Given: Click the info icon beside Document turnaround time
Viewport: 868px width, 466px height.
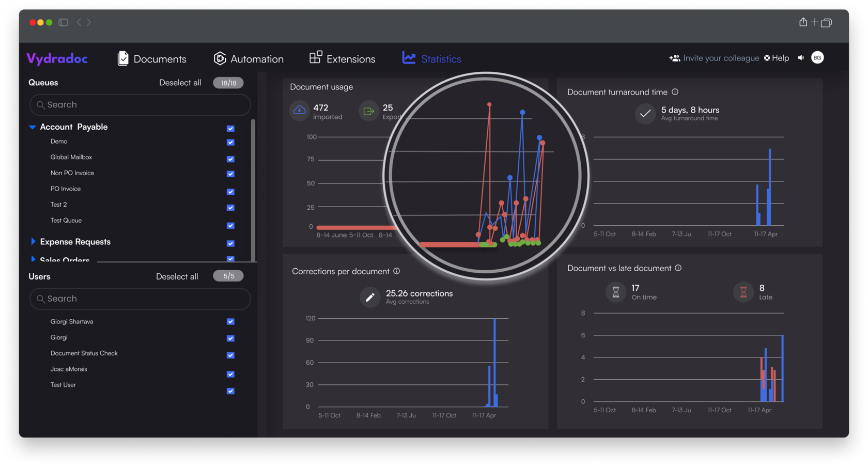Looking at the screenshot, I should tap(675, 92).
